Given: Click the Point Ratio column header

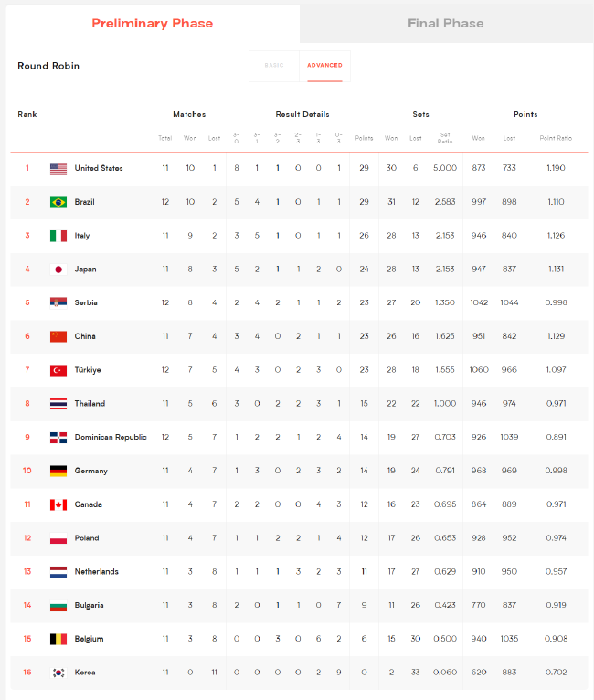Looking at the screenshot, I should coord(556,138).
